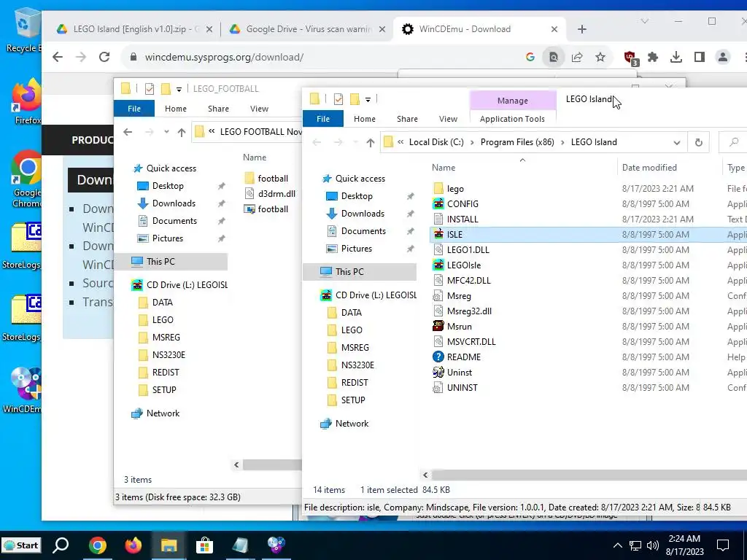Screen dimensions: 747x560
Task: Open the Chrome downloads tray icon
Action: (x=676, y=57)
